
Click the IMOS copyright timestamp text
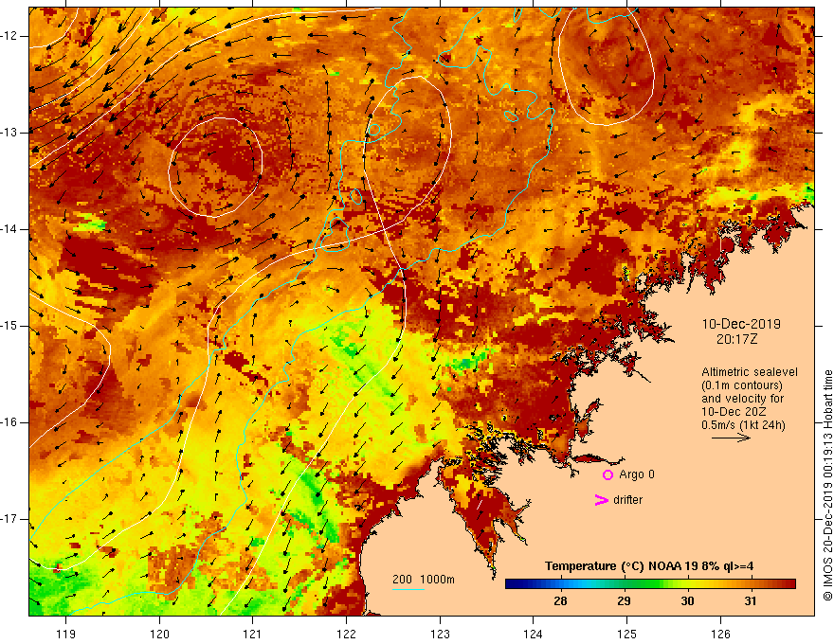tap(827, 486)
